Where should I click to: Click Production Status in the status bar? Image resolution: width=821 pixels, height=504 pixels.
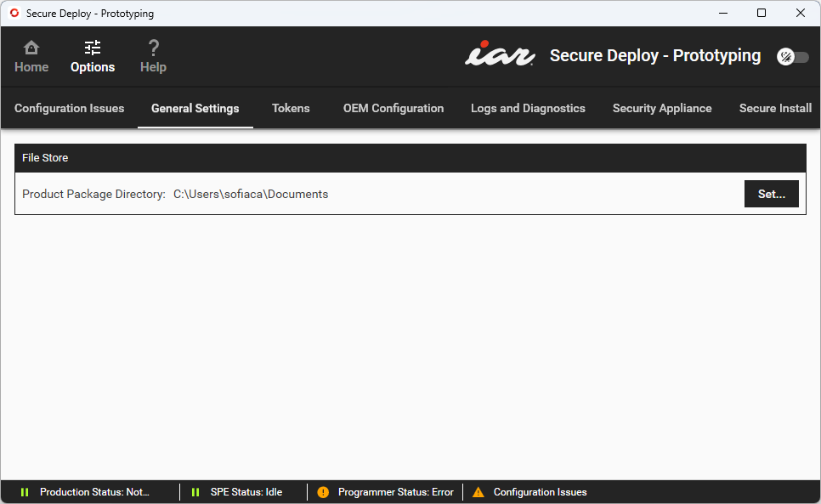point(93,492)
